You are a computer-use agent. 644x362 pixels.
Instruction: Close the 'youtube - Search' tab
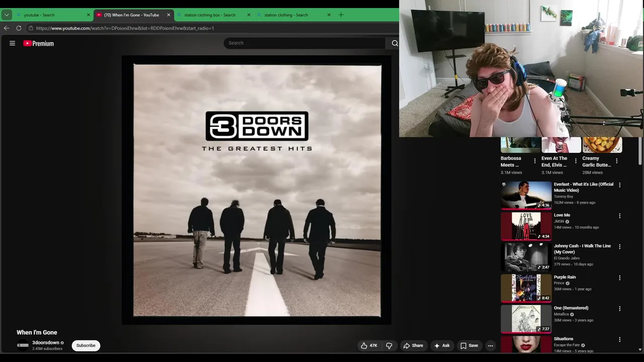[89, 15]
